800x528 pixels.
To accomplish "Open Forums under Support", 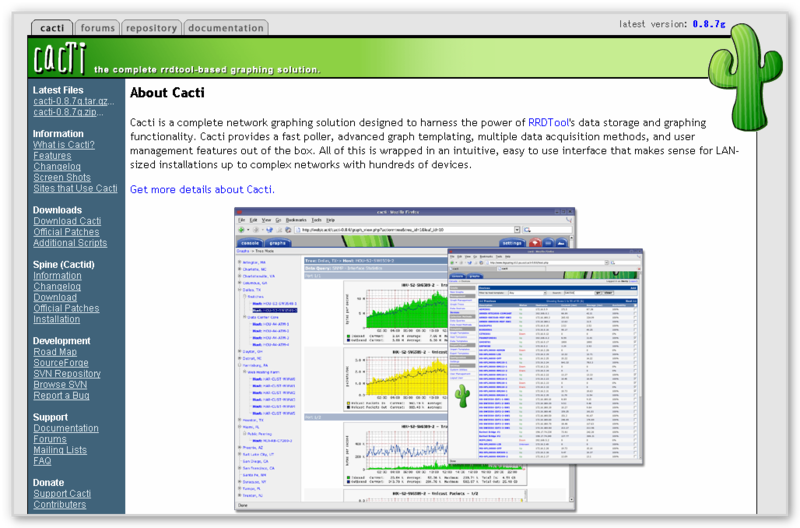I will [49, 439].
